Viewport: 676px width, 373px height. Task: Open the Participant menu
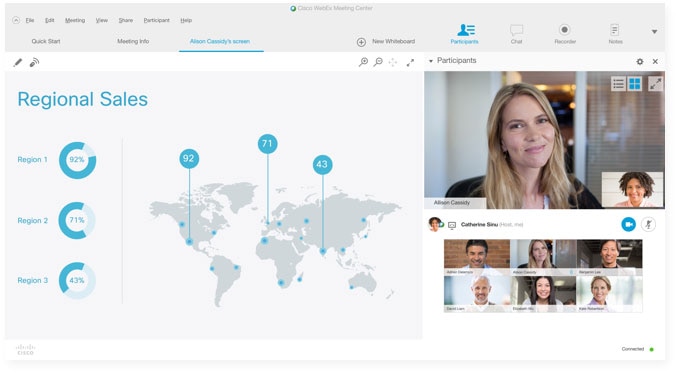coord(156,20)
